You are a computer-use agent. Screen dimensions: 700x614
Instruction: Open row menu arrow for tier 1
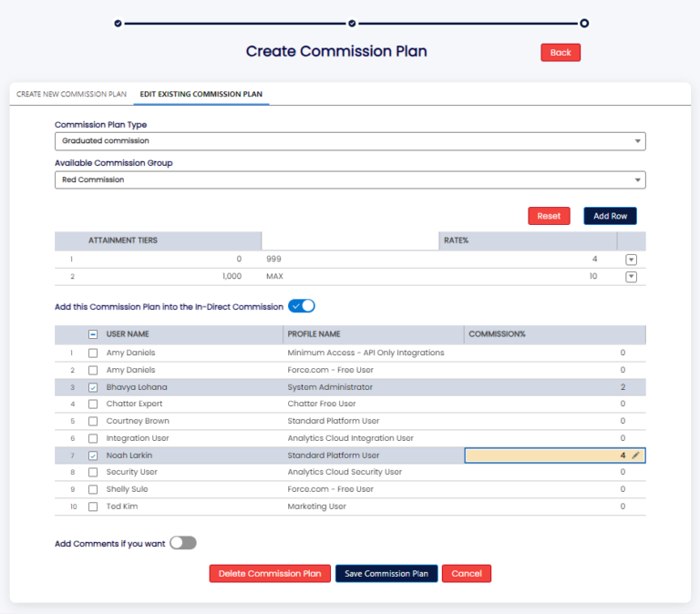631,260
